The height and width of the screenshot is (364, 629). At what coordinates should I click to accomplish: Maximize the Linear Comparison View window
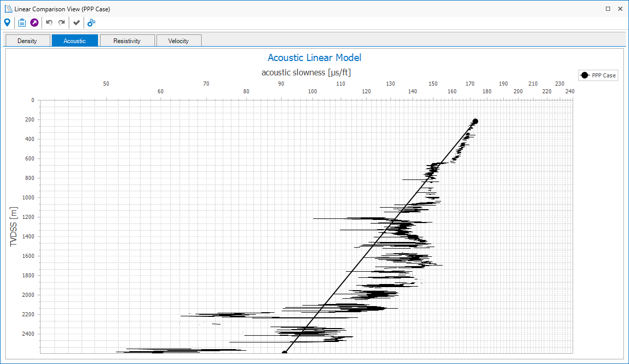[608, 9]
